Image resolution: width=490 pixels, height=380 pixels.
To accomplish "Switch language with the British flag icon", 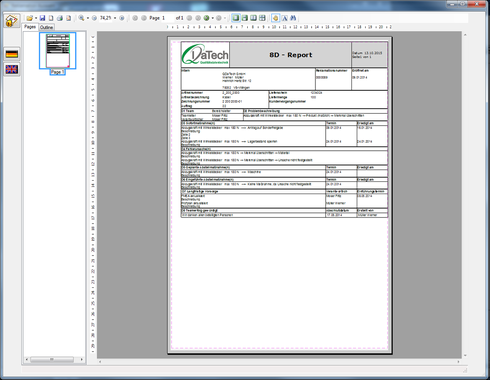I will [x=12, y=69].
